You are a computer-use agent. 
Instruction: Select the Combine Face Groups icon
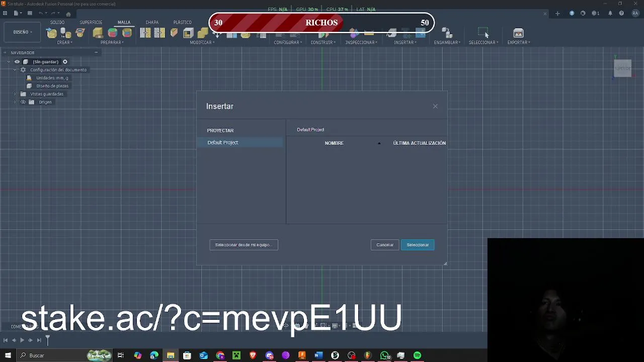(x=127, y=33)
